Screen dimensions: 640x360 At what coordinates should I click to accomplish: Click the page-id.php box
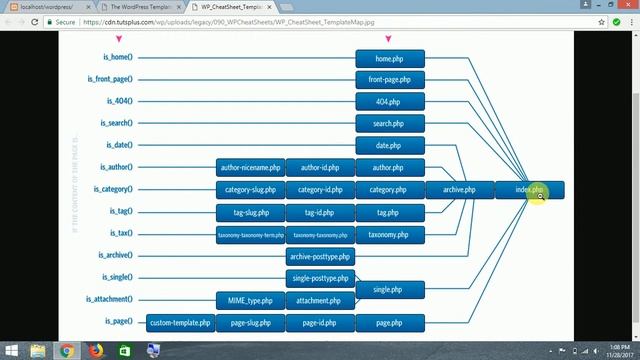click(320, 323)
